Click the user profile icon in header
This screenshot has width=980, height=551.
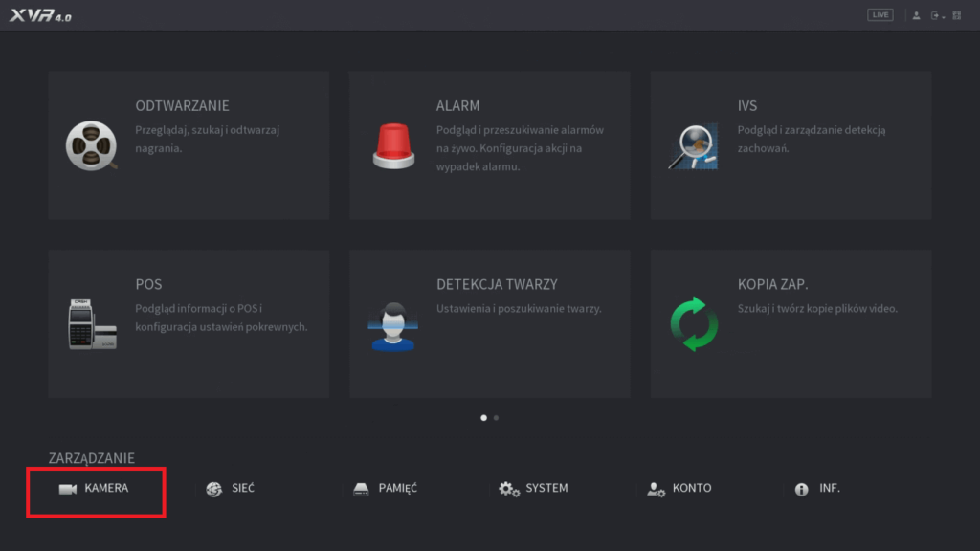click(916, 15)
